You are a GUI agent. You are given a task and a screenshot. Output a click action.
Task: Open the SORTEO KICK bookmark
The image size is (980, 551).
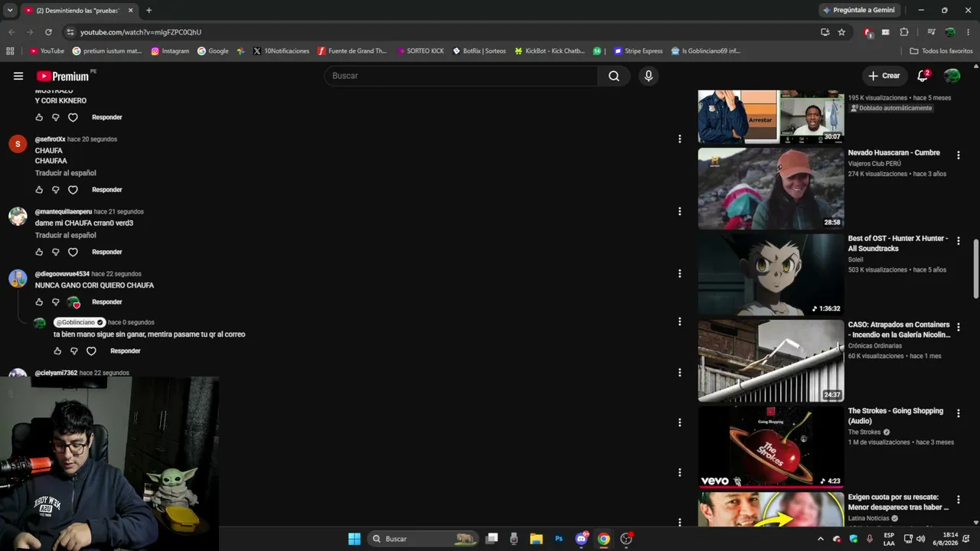(420, 51)
